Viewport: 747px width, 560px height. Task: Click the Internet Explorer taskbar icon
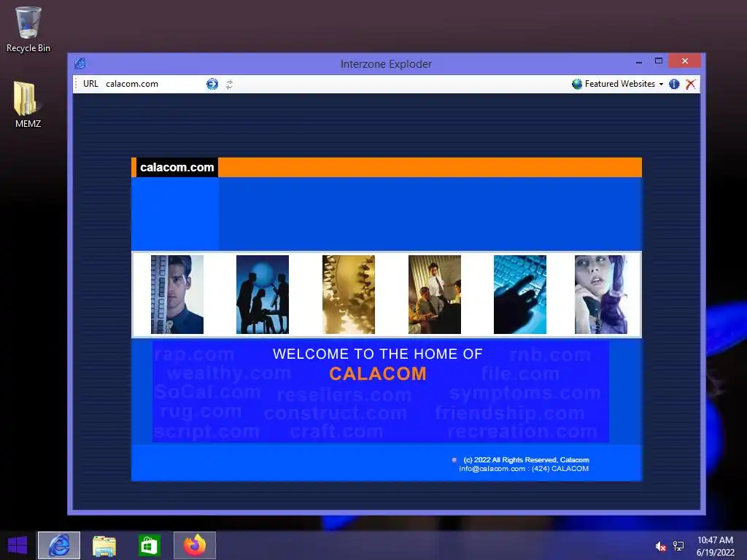59,545
